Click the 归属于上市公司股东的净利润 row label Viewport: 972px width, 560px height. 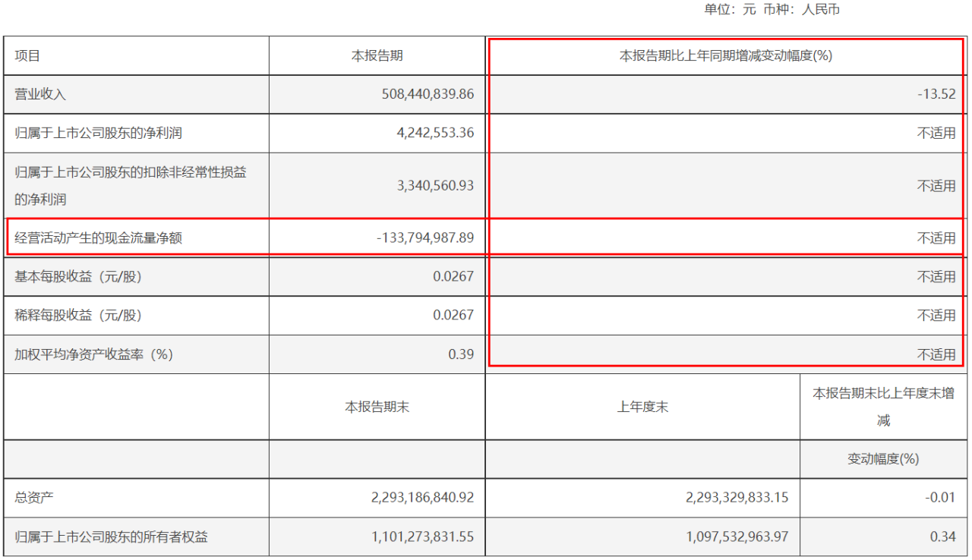[99, 134]
